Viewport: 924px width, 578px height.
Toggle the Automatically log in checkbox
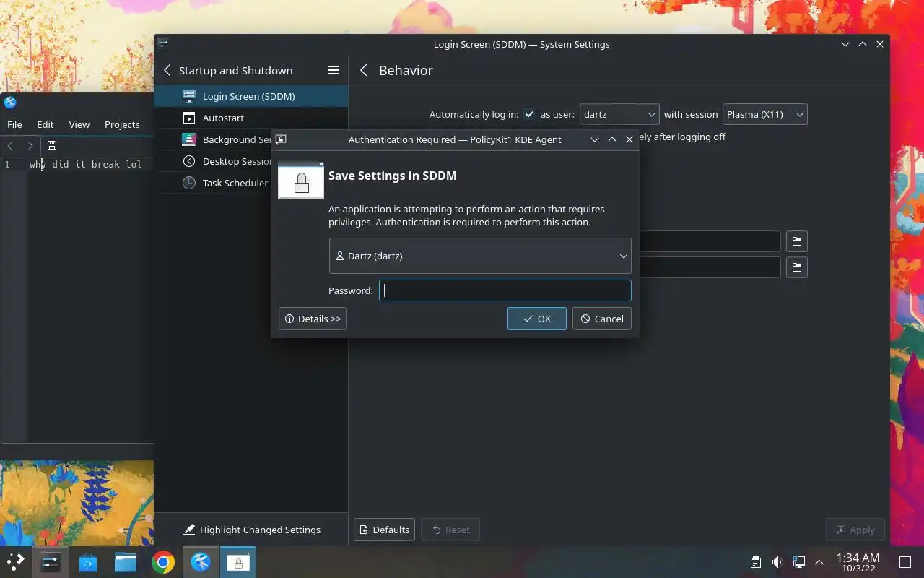[529, 114]
